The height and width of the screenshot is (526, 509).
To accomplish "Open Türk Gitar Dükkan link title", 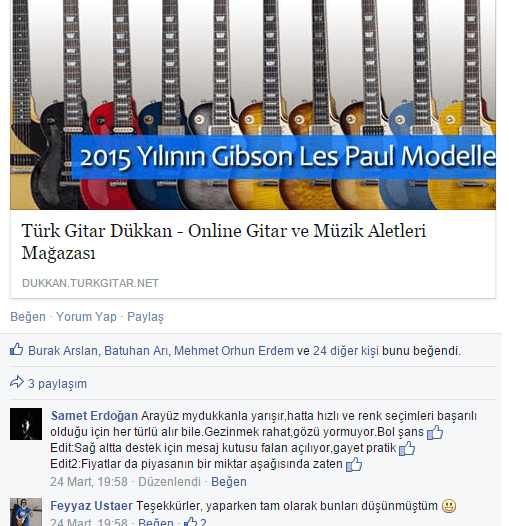I will click(x=224, y=242).
